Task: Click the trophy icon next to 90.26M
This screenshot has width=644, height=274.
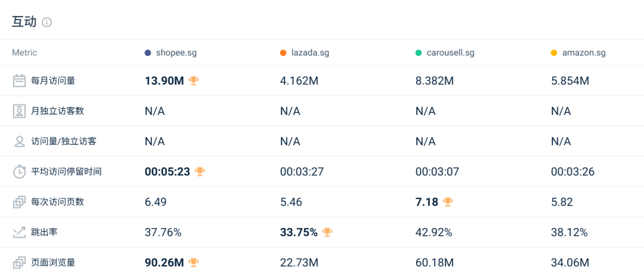Action: click(x=193, y=262)
